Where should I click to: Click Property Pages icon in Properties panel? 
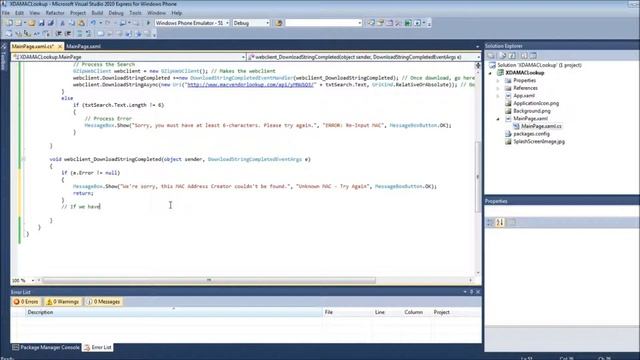[512, 222]
